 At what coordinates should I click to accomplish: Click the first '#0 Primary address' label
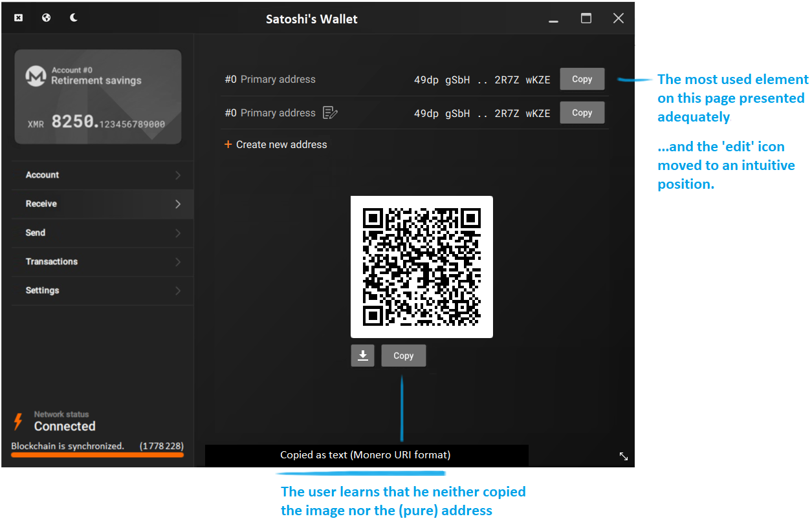tap(270, 80)
